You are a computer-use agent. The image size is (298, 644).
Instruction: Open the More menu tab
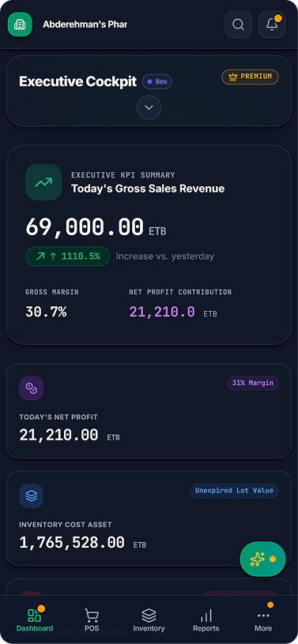pyautogui.click(x=263, y=620)
